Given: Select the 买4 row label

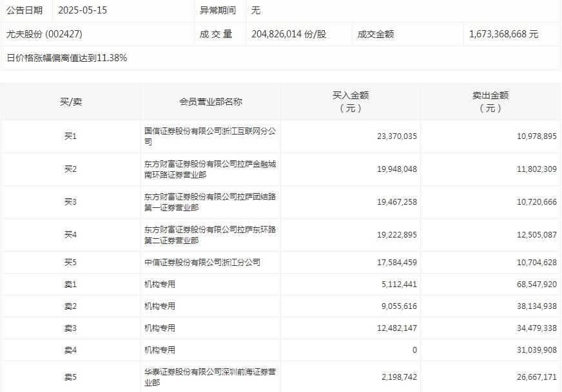Looking at the screenshot, I should tap(71, 235).
